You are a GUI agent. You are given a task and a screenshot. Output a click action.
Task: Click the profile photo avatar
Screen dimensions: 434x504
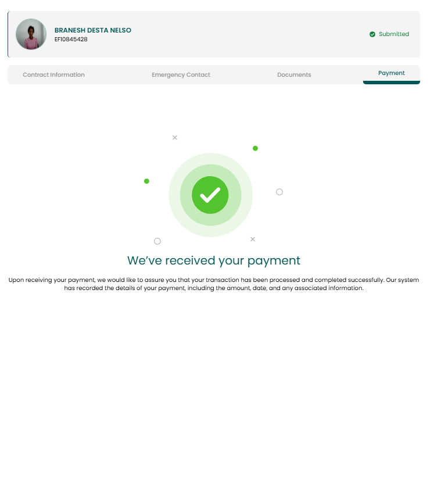click(31, 34)
